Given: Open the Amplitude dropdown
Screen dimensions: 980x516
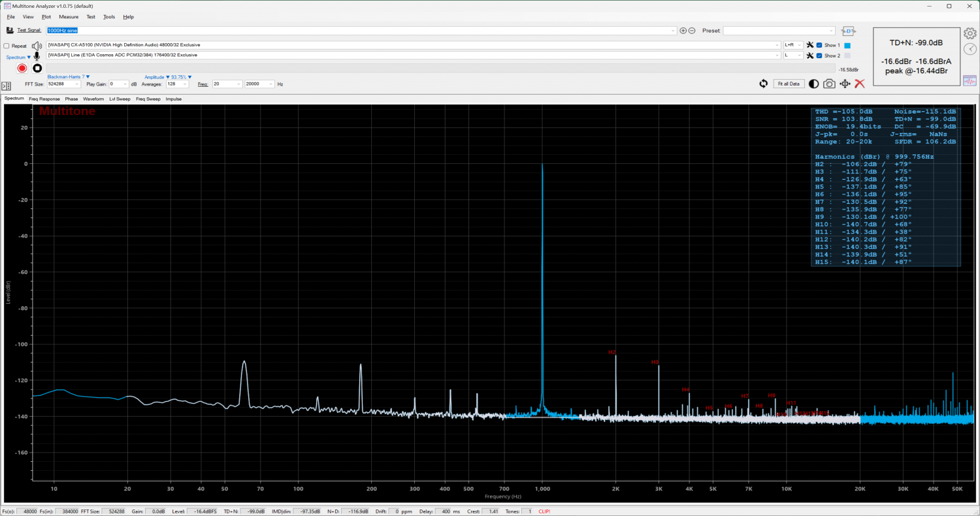Looking at the screenshot, I should (157, 77).
